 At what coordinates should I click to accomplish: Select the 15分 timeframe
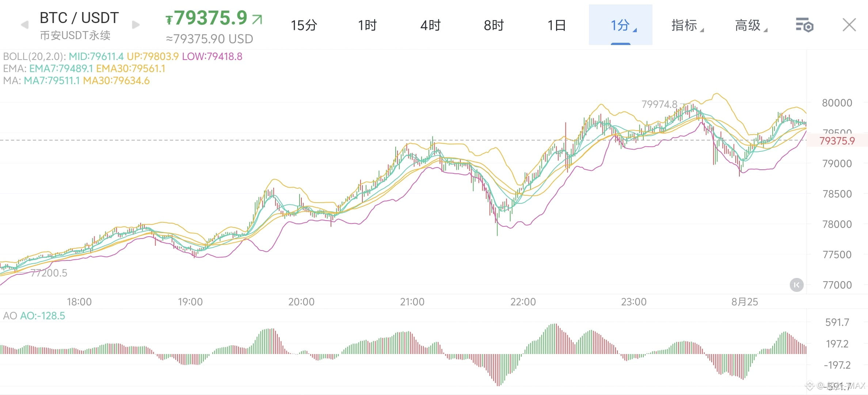point(304,25)
